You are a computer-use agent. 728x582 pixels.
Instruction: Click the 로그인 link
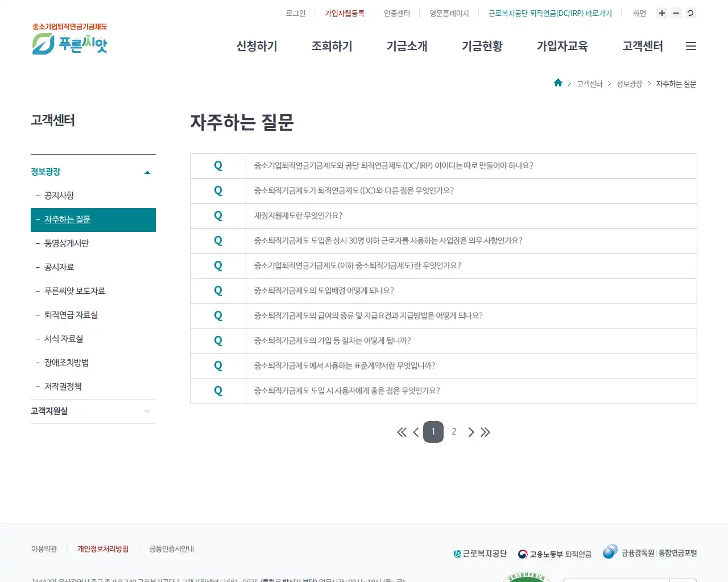296,13
